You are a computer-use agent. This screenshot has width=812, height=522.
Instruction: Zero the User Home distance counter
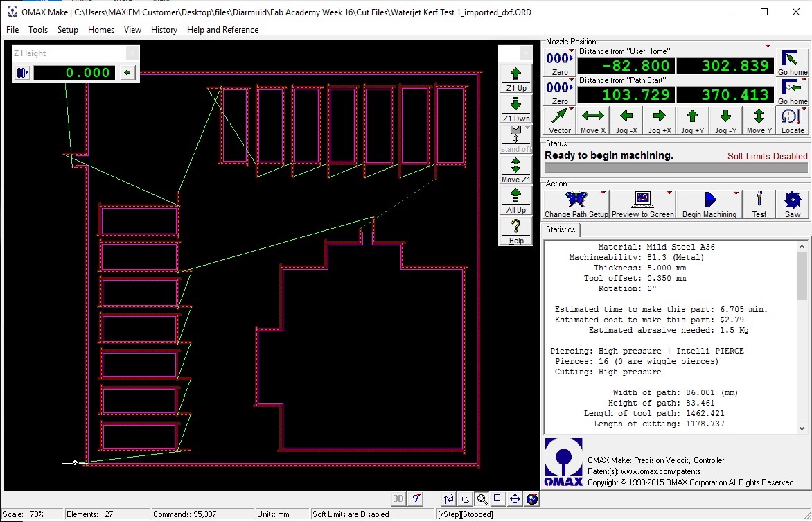(559, 62)
